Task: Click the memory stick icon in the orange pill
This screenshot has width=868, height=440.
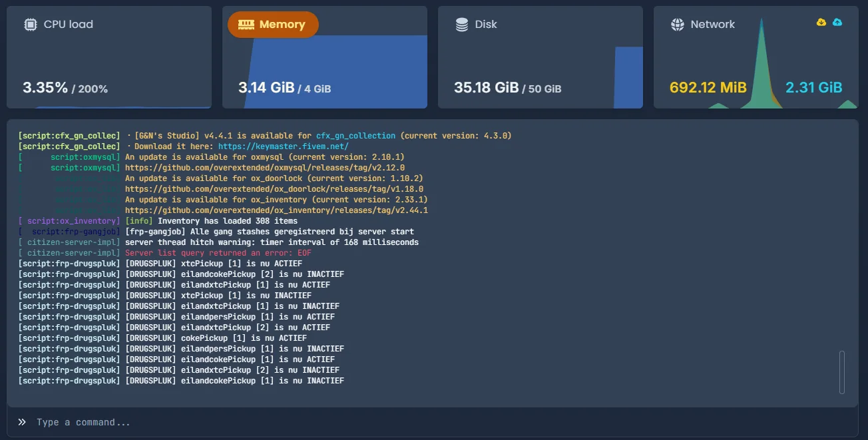Action: pos(246,25)
